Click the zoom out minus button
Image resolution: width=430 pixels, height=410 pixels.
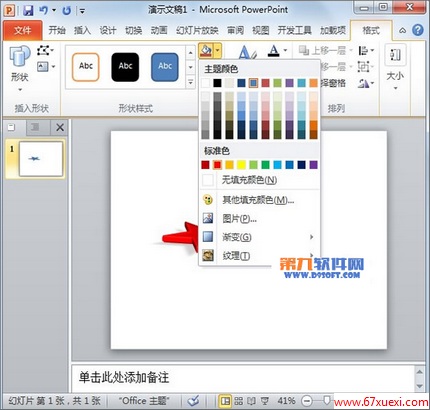(307, 400)
